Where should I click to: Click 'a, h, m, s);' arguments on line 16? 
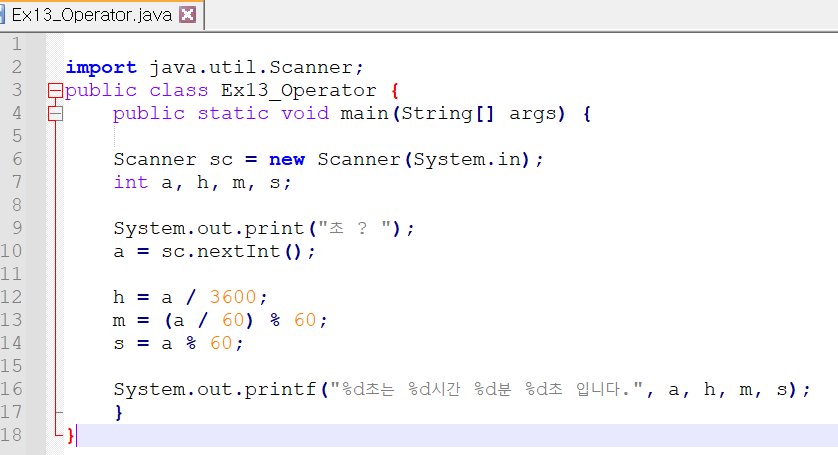coord(739,389)
